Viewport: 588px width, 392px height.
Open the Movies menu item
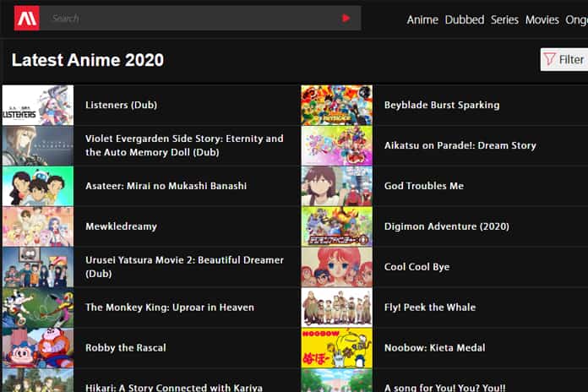542,19
